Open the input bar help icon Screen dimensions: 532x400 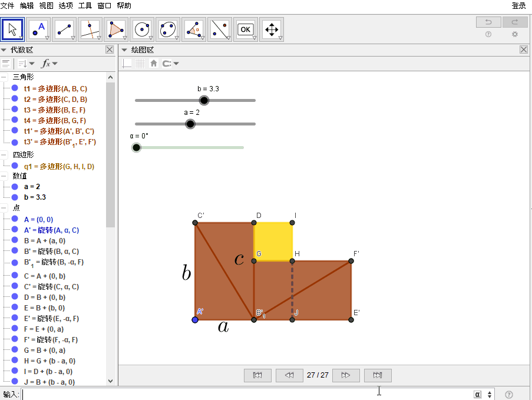509,395
